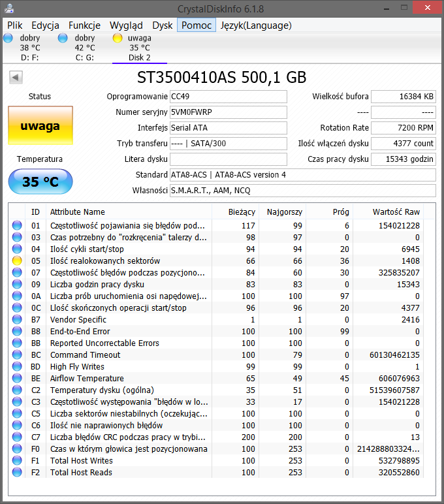
Task: Click the 35 °C temperature button
Action: 40,181
